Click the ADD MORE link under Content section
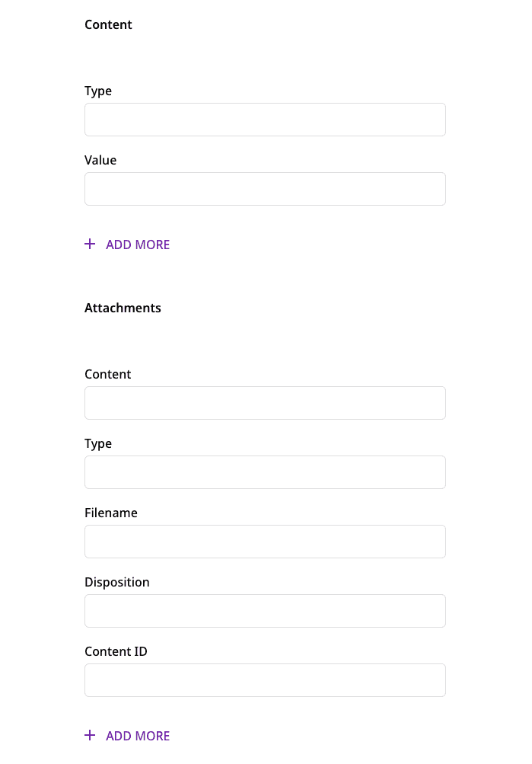 (x=138, y=245)
